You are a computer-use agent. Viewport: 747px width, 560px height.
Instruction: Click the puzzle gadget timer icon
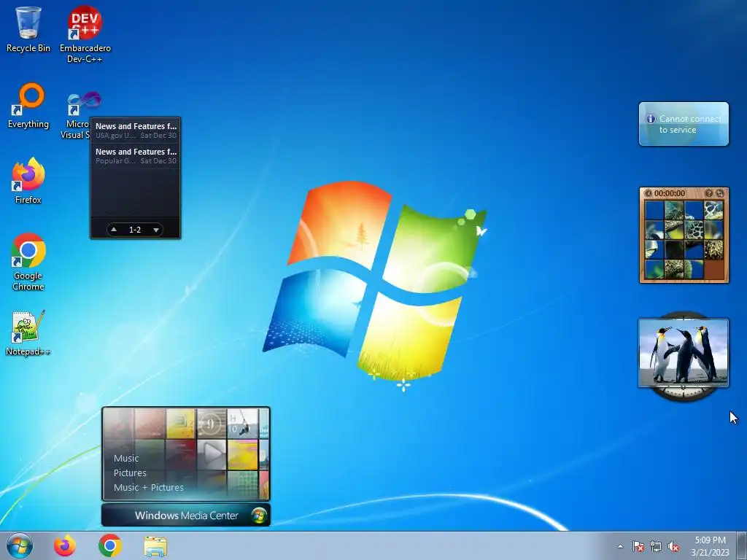pyautogui.click(x=649, y=193)
